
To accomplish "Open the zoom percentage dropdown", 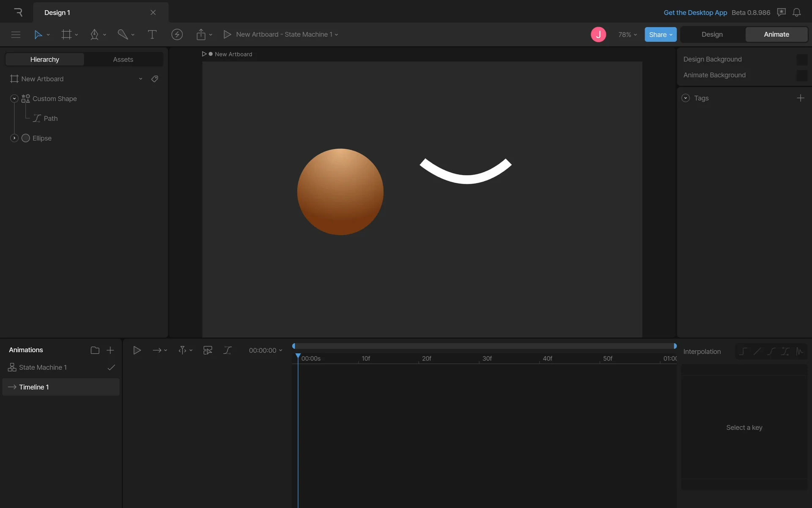I will pyautogui.click(x=627, y=35).
